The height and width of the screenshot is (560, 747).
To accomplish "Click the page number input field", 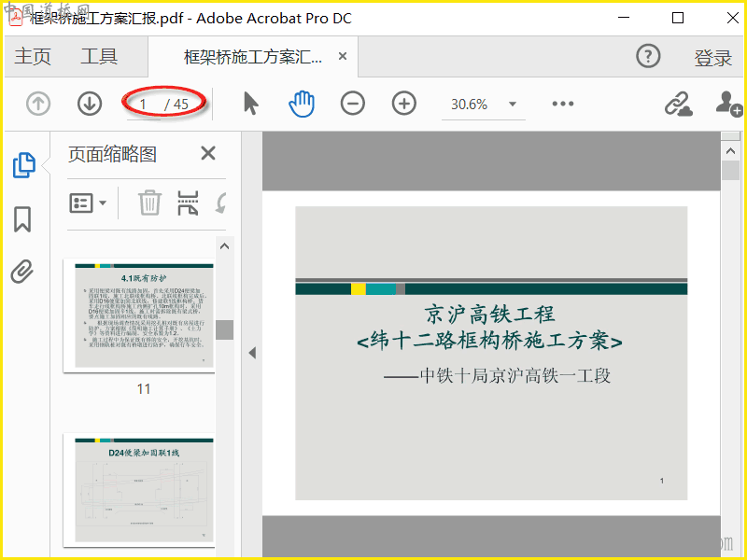I will click(143, 105).
